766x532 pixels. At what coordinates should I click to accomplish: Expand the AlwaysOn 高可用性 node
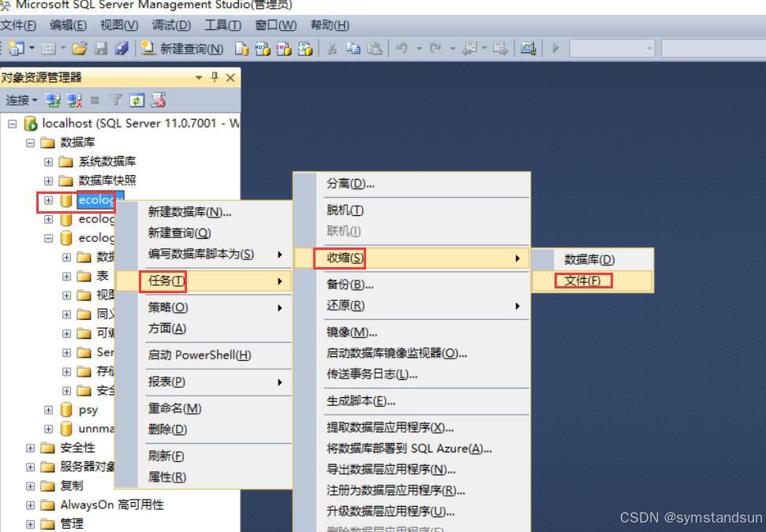pos(30,505)
